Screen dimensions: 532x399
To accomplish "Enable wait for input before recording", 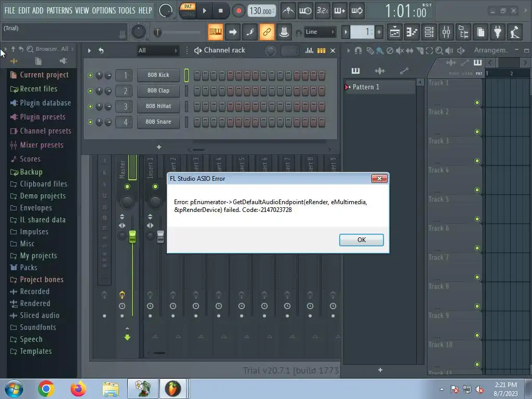I will pos(305,11).
